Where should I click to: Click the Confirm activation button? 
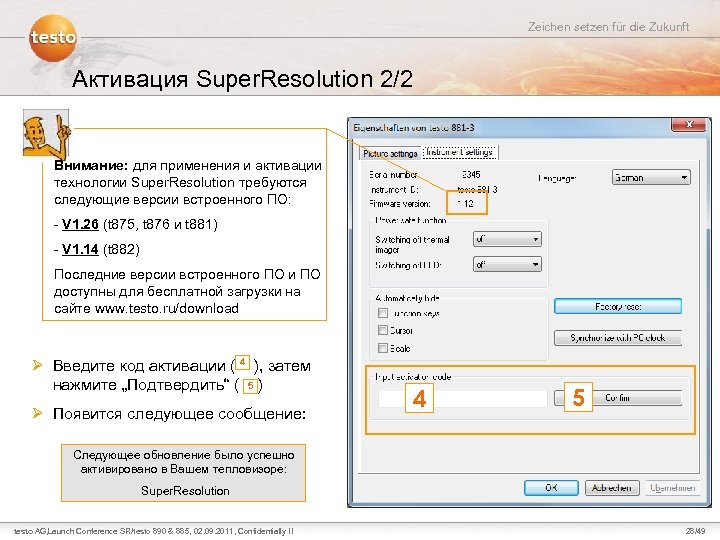coord(618,398)
